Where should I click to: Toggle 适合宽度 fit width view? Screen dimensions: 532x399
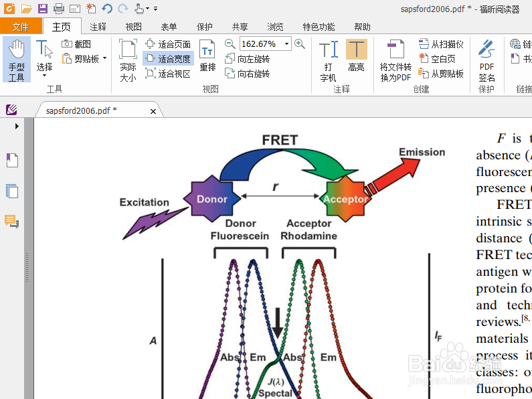tap(168, 59)
